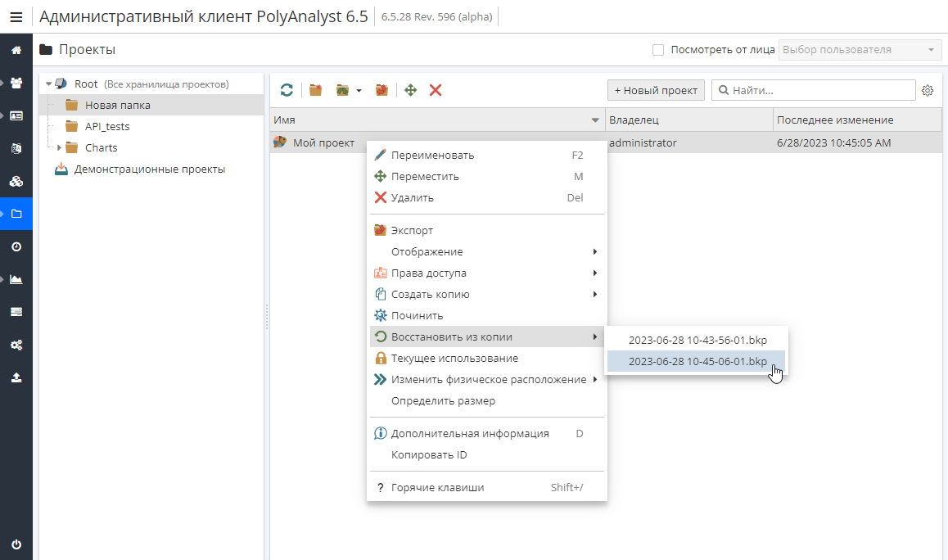The height and width of the screenshot is (560, 948).
Task: Click the Мой проект project icon
Action: (x=279, y=142)
